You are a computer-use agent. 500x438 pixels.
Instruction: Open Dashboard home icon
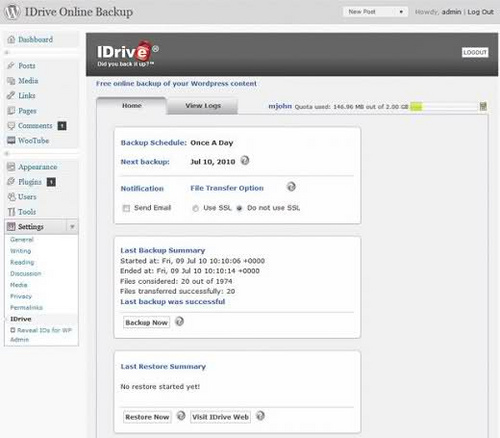11,39
